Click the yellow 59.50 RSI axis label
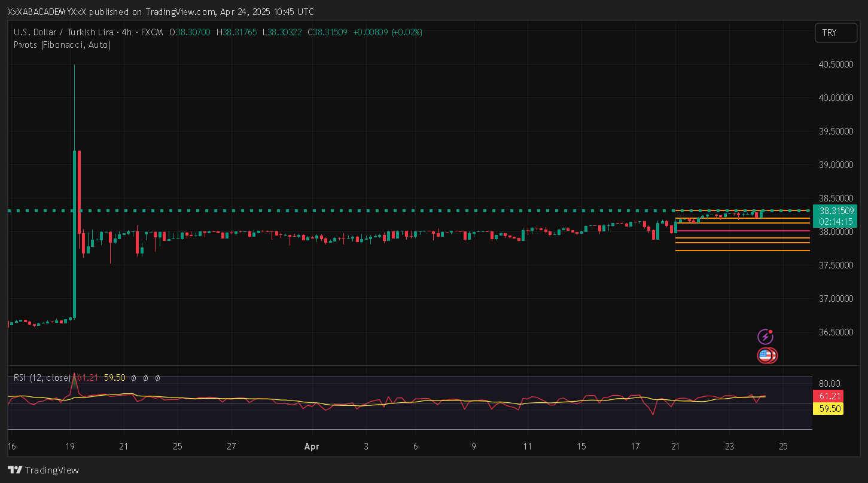This screenshot has height=483, width=868. [x=829, y=409]
